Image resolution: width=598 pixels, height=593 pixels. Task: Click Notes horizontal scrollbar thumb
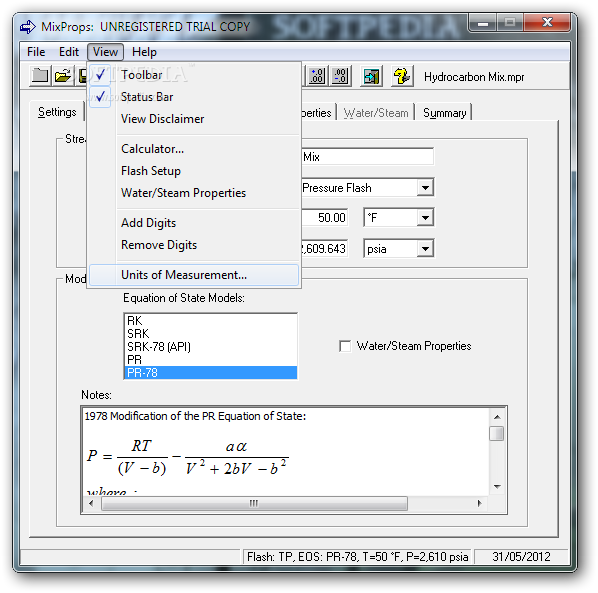[254, 503]
